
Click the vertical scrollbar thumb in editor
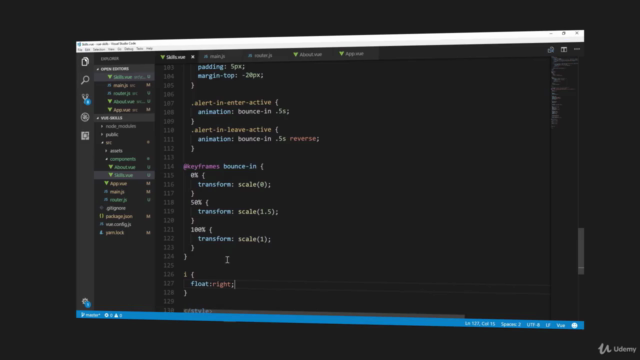coord(581,251)
